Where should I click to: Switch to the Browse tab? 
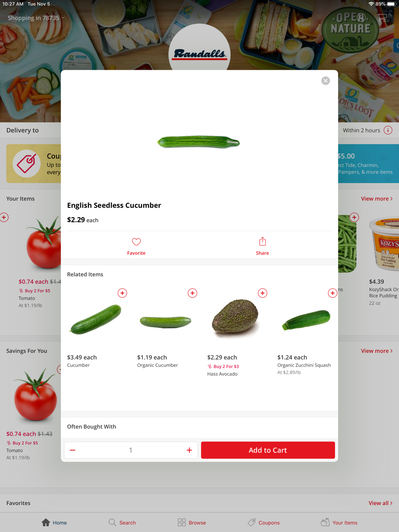(x=192, y=522)
